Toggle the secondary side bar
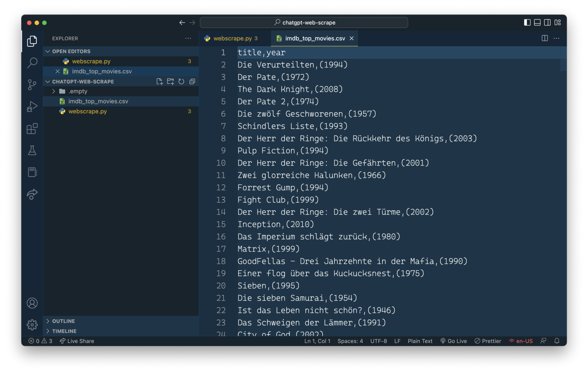The height and width of the screenshot is (374, 588). 547,22
